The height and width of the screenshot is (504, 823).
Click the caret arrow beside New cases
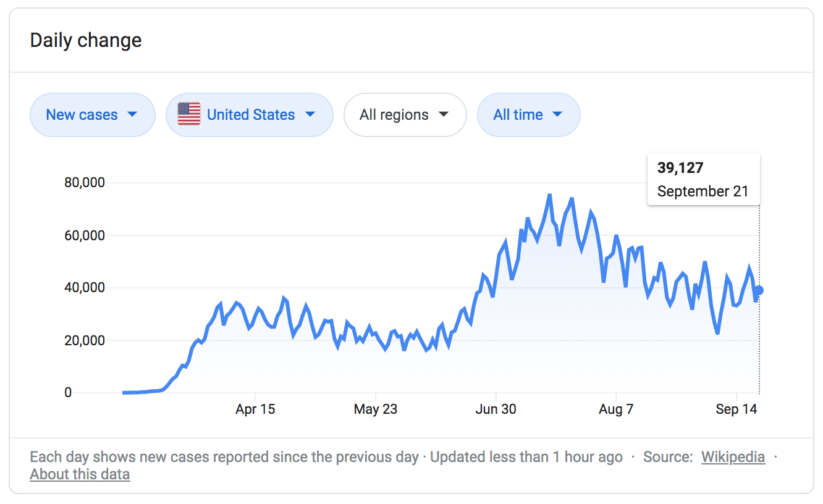[x=132, y=114]
